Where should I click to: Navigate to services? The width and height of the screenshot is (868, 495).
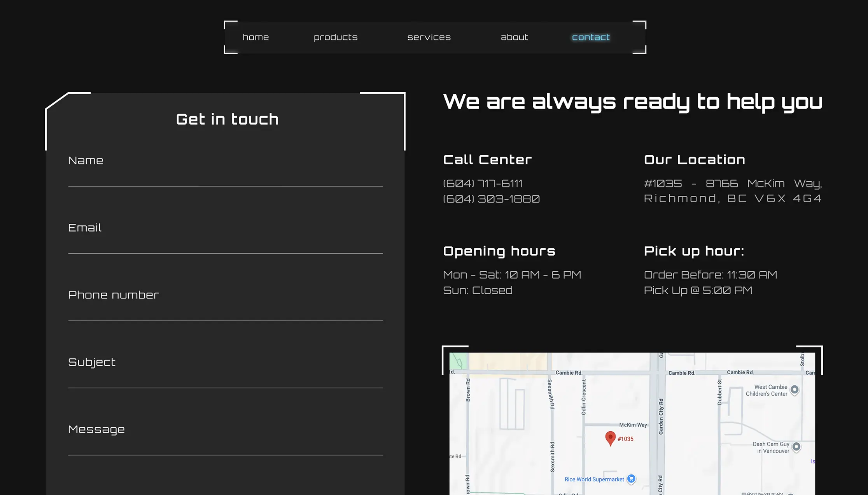[x=429, y=37]
